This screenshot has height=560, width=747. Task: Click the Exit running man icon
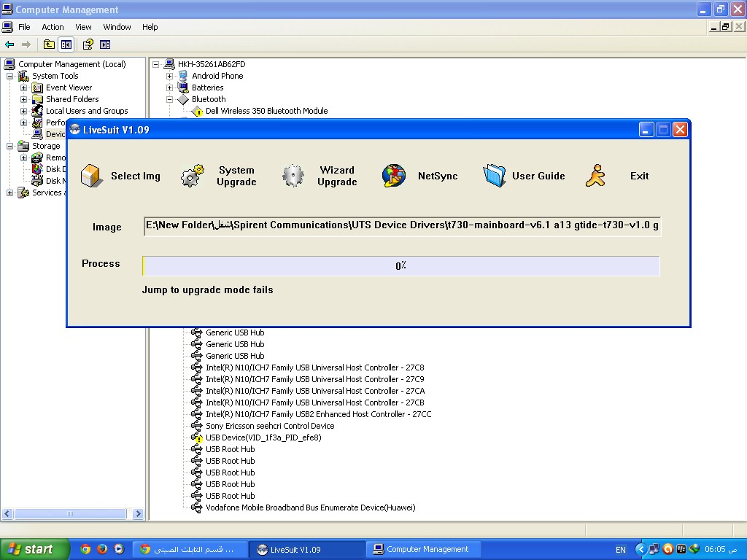[595, 176]
